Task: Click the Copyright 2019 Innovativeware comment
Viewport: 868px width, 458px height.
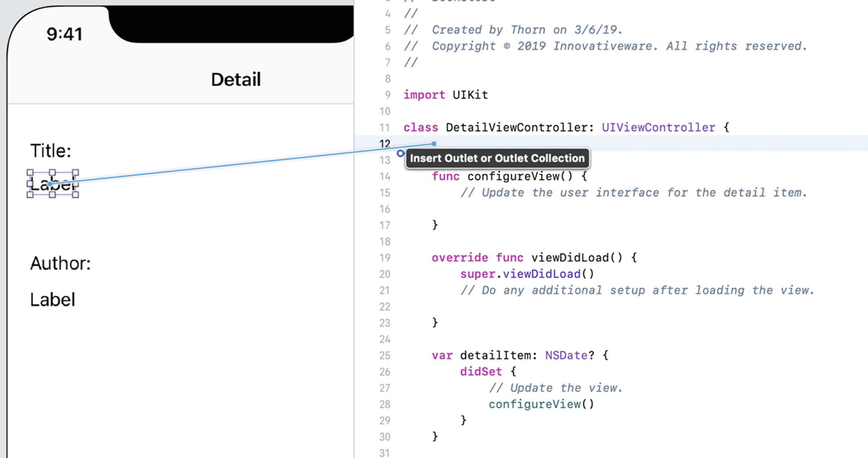Action: click(605, 46)
